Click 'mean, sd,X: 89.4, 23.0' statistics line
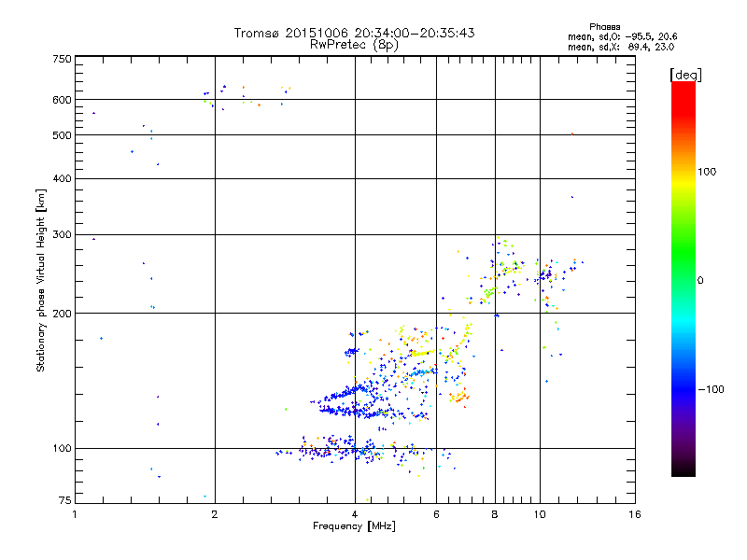 pyautogui.click(x=621, y=47)
